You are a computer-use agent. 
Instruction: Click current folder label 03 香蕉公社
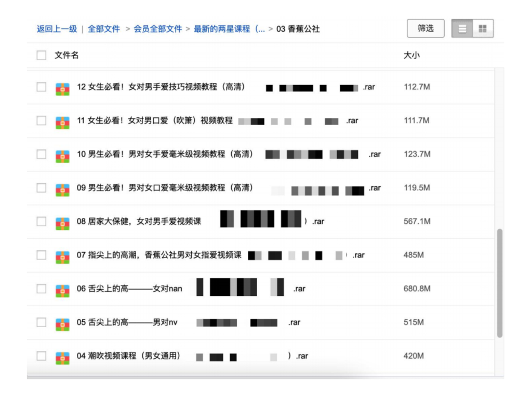298,29
